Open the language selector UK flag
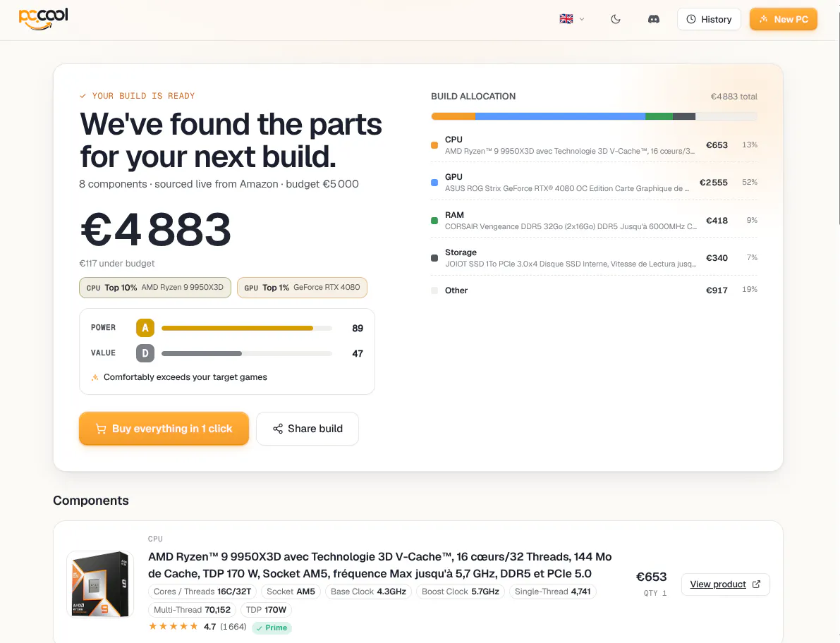This screenshot has width=840, height=643. click(571, 19)
